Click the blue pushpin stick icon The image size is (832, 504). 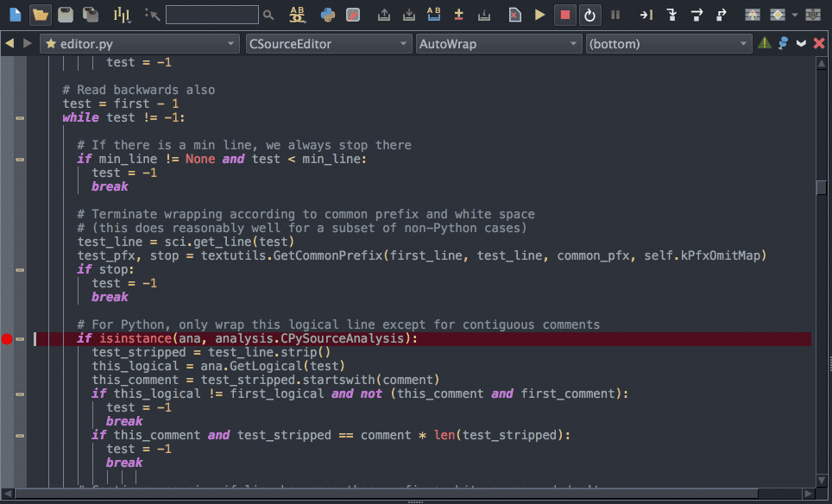coord(783,43)
